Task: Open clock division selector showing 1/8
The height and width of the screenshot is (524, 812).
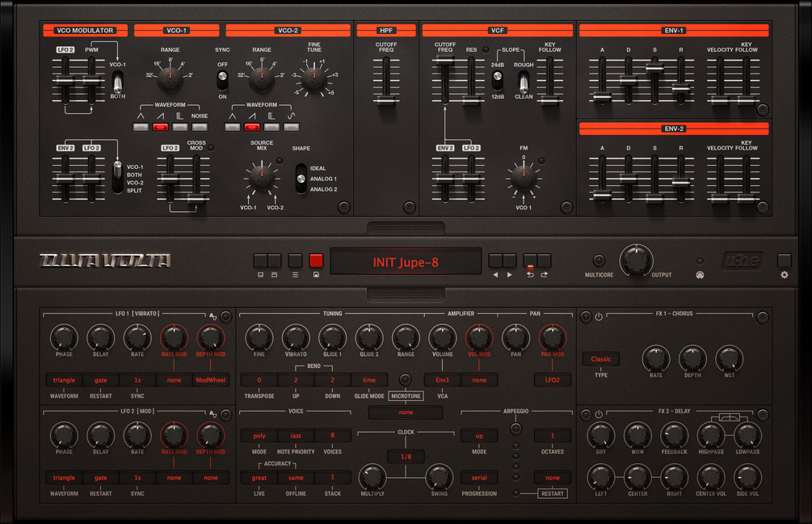Action: click(x=406, y=457)
